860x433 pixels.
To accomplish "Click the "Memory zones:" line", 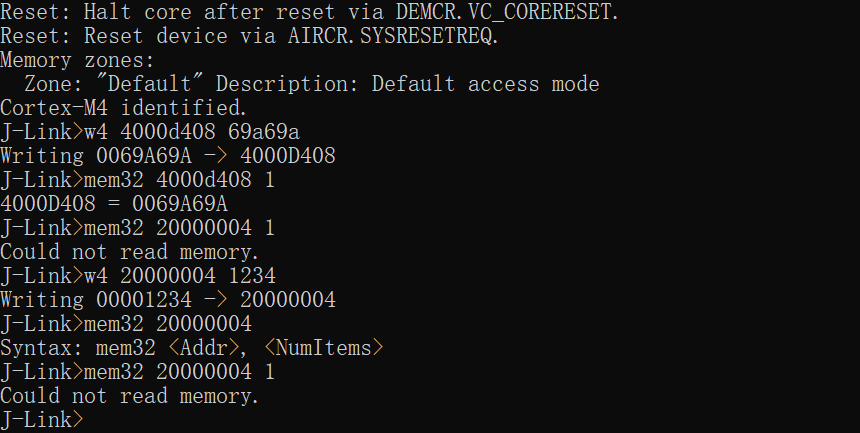I will point(78,60).
